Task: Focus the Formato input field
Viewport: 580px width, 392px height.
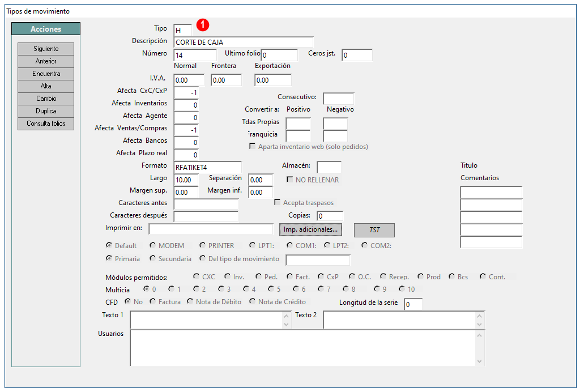Action: click(207, 167)
